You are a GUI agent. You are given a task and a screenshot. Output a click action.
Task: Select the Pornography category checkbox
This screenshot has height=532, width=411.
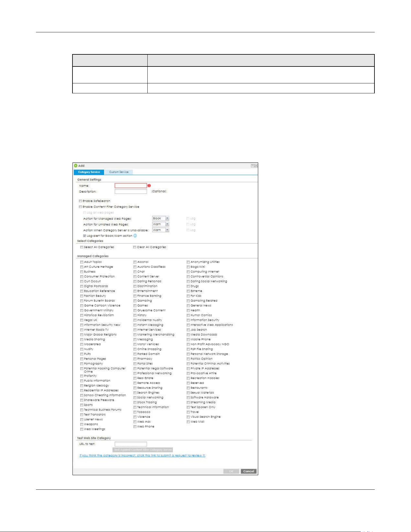(x=82, y=364)
